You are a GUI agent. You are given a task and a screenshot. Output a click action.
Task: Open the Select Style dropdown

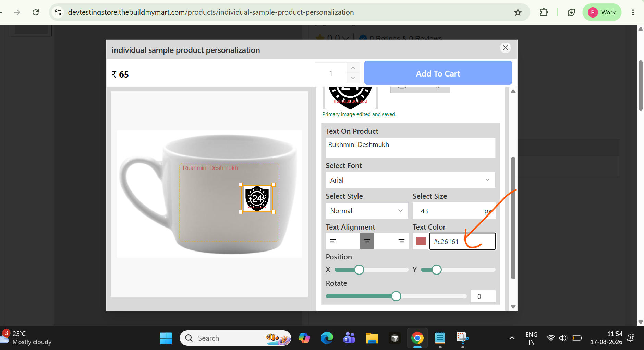pyautogui.click(x=367, y=211)
